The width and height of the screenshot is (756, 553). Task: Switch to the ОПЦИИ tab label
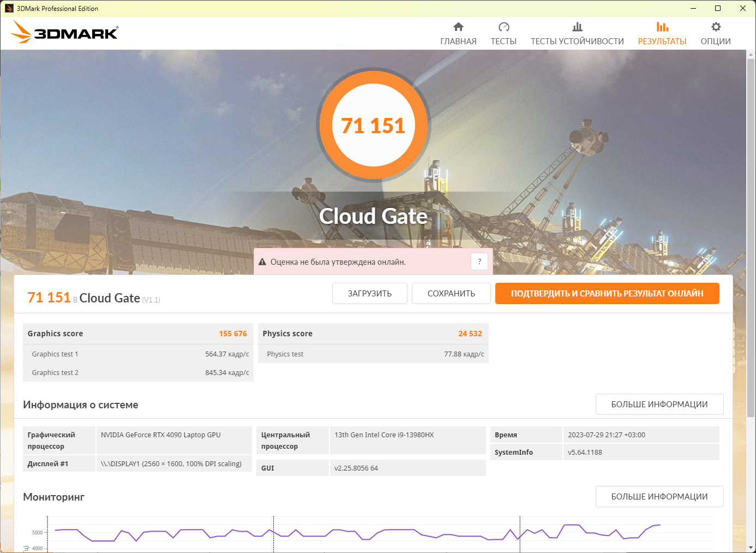[x=716, y=41]
